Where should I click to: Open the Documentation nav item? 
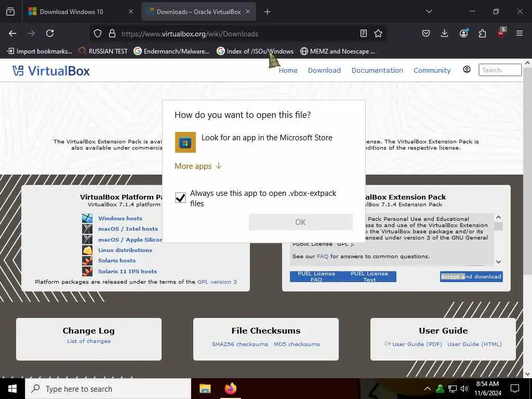tap(377, 70)
